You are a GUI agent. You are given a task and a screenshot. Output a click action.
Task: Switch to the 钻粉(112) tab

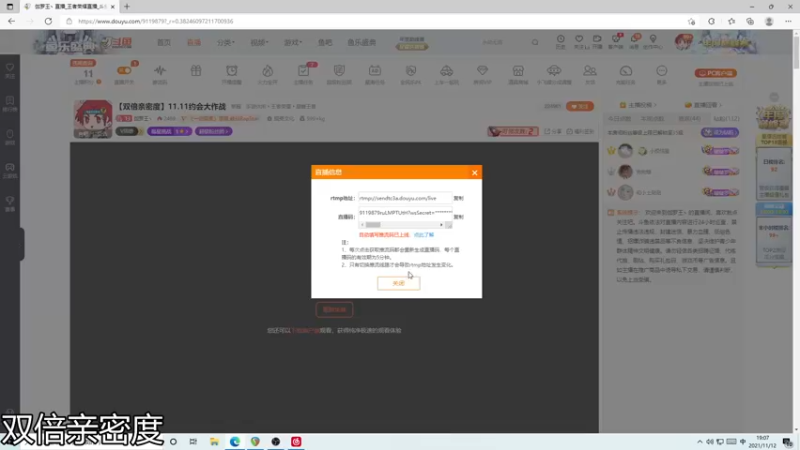(726, 118)
